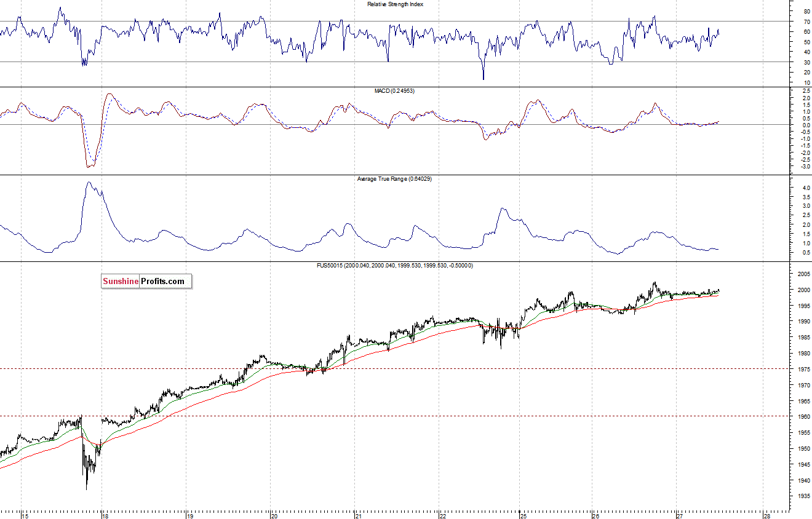The height and width of the screenshot is (519, 812).
Task: Select the MACD scale label -1.5
Action: point(805,146)
